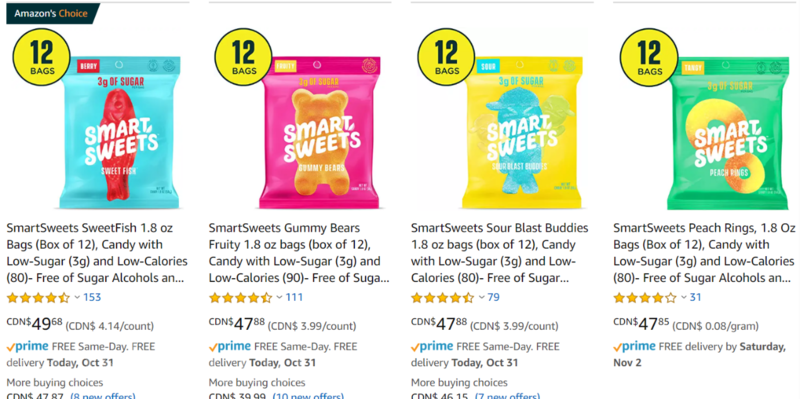Click the 12 Bags badge on Gummy Bears

243,57
